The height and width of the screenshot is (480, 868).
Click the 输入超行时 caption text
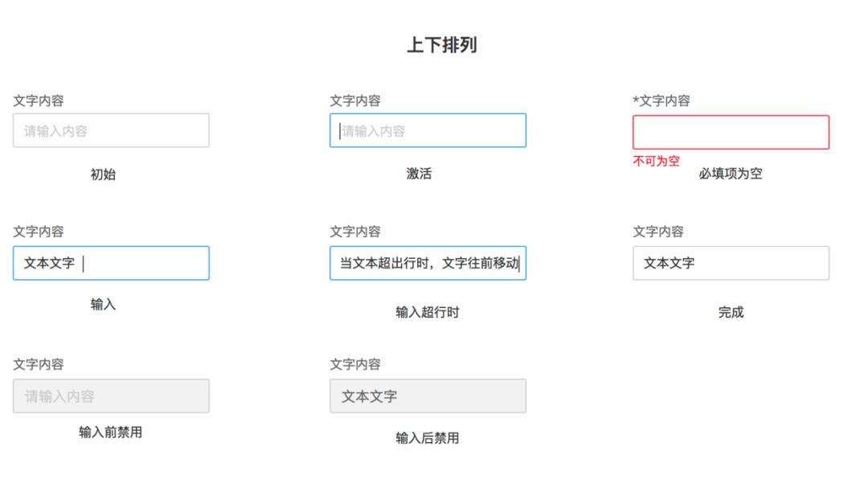[427, 312]
